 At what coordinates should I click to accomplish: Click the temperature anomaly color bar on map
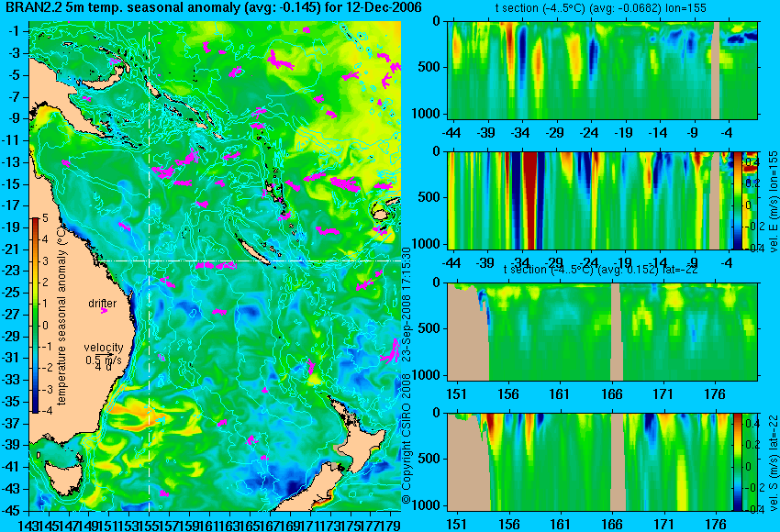35,316
